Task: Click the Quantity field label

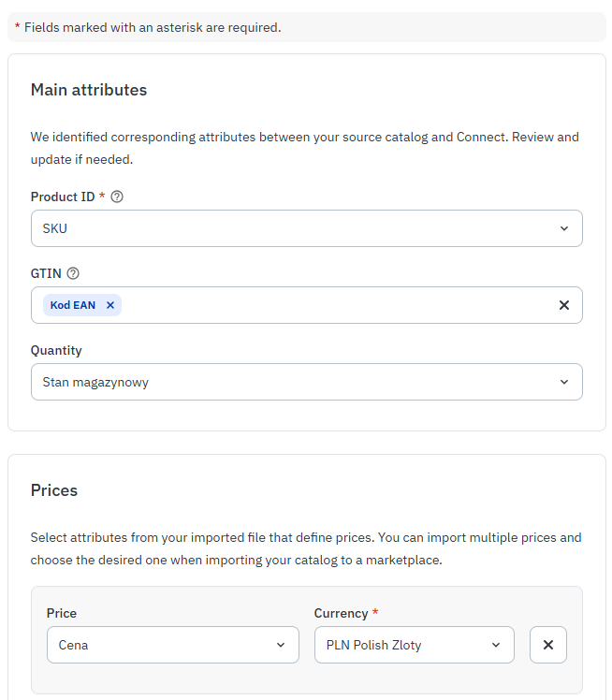Action: 56,351
